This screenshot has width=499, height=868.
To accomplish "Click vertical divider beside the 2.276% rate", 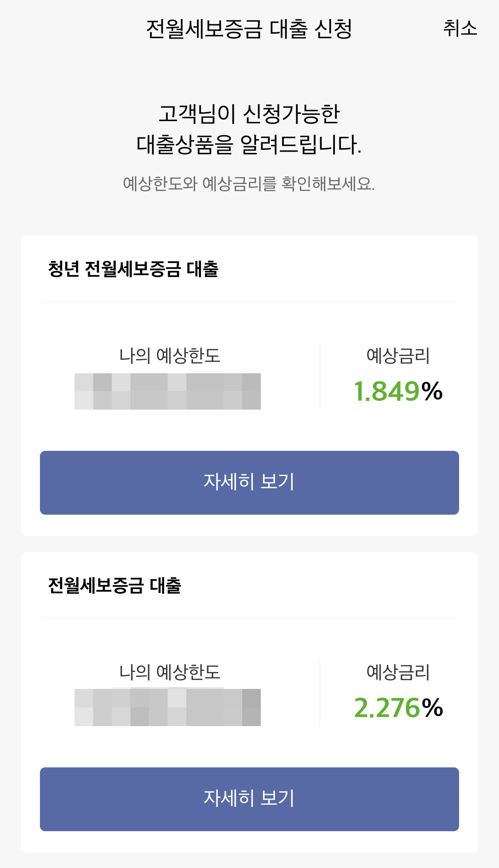I will [x=320, y=692].
